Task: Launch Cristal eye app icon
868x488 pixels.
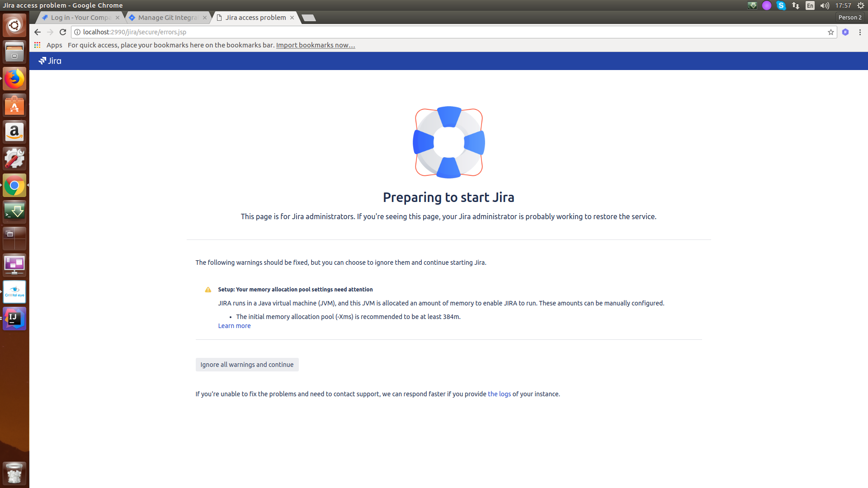Action: (x=14, y=292)
